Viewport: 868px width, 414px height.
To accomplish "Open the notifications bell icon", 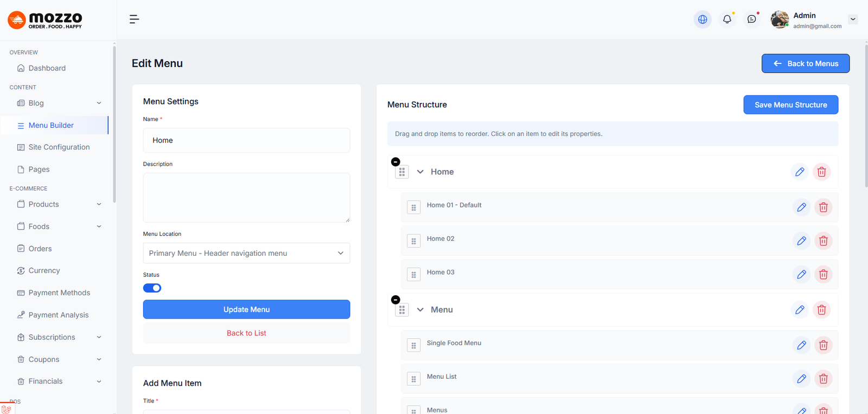I will tap(727, 20).
